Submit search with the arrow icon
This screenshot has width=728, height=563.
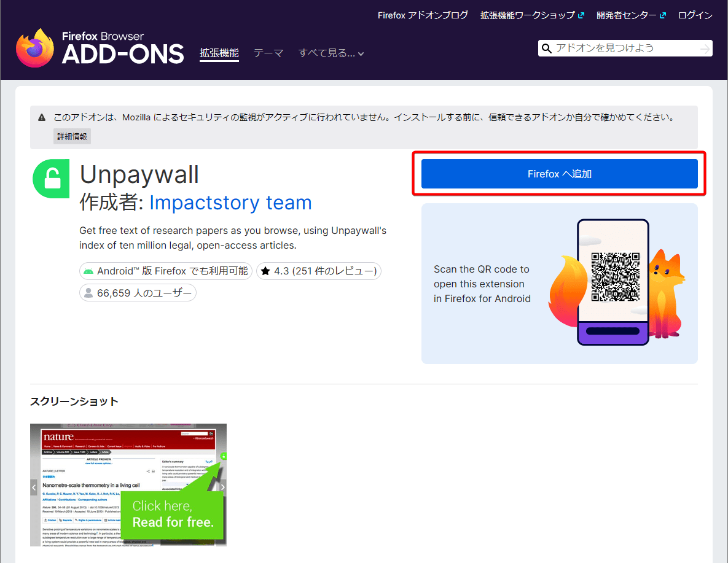(x=705, y=49)
